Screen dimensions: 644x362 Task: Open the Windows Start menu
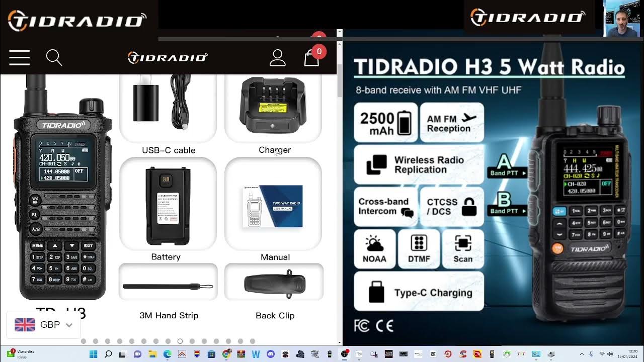click(93, 354)
